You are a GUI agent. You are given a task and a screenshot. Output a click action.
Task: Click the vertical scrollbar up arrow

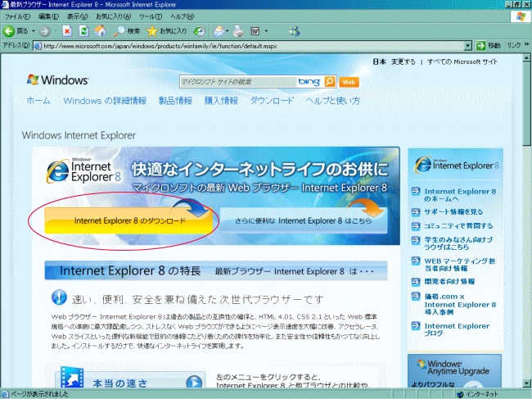point(526,58)
